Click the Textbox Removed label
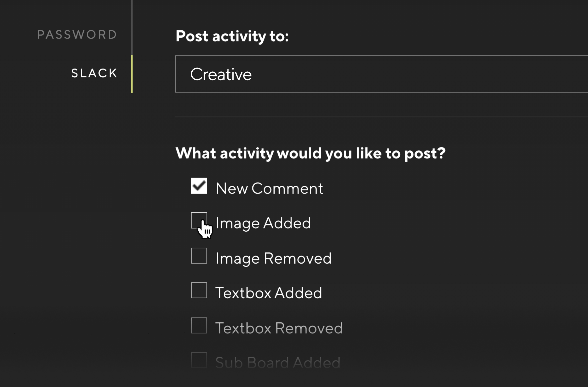This screenshot has width=588, height=387. tap(279, 328)
